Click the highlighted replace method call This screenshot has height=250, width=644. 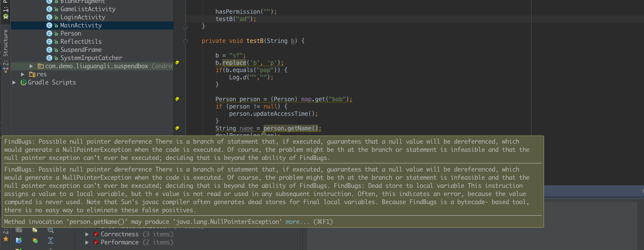click(x=234, y=63)
